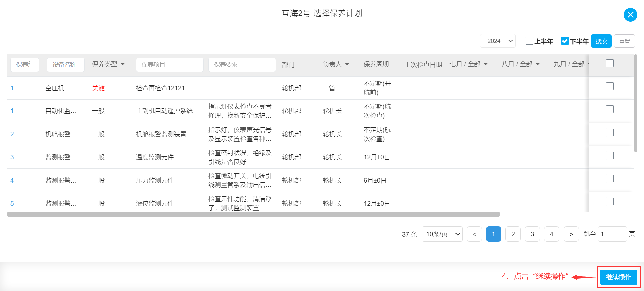
Task: Click the 机舱报警监测装置 cell
Action: pos(161,134)
